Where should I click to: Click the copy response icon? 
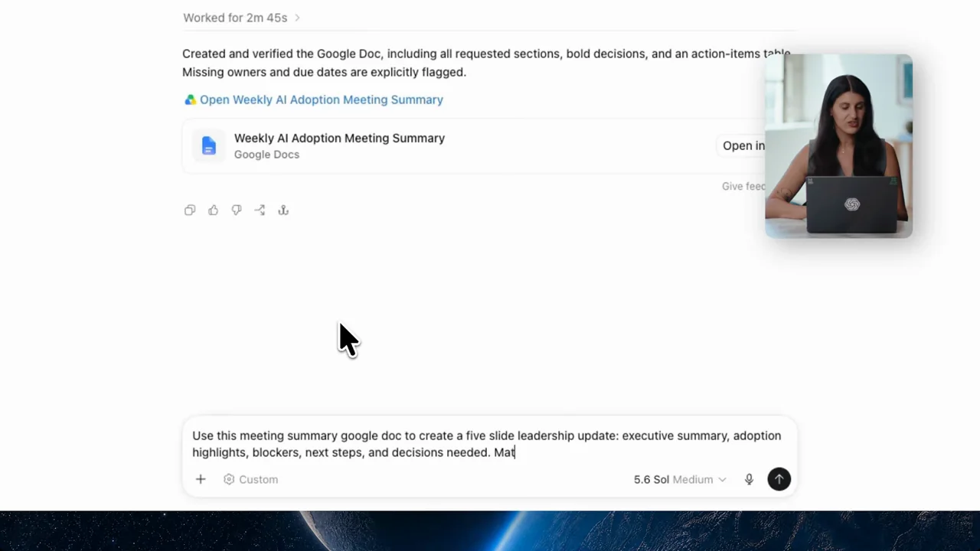click(190, 210)
